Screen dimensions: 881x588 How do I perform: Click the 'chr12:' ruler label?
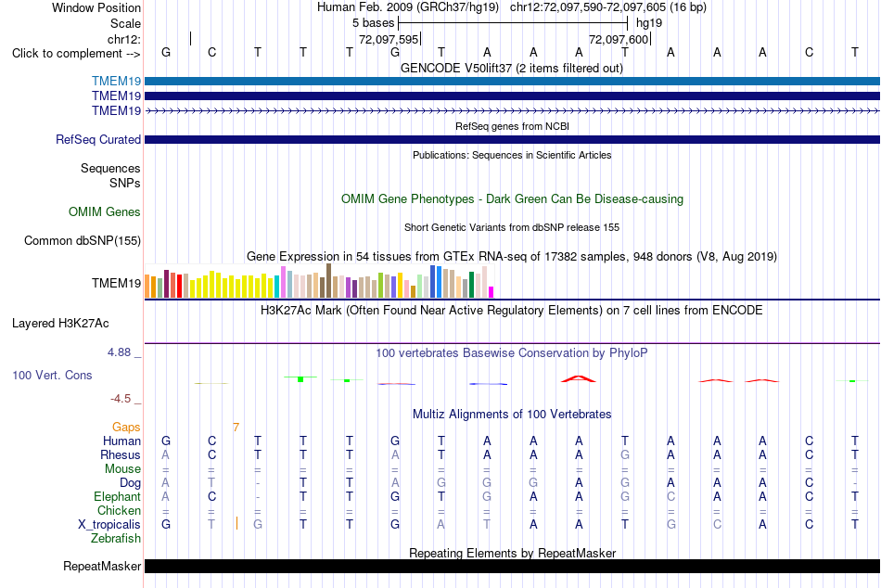coord(124,39)
